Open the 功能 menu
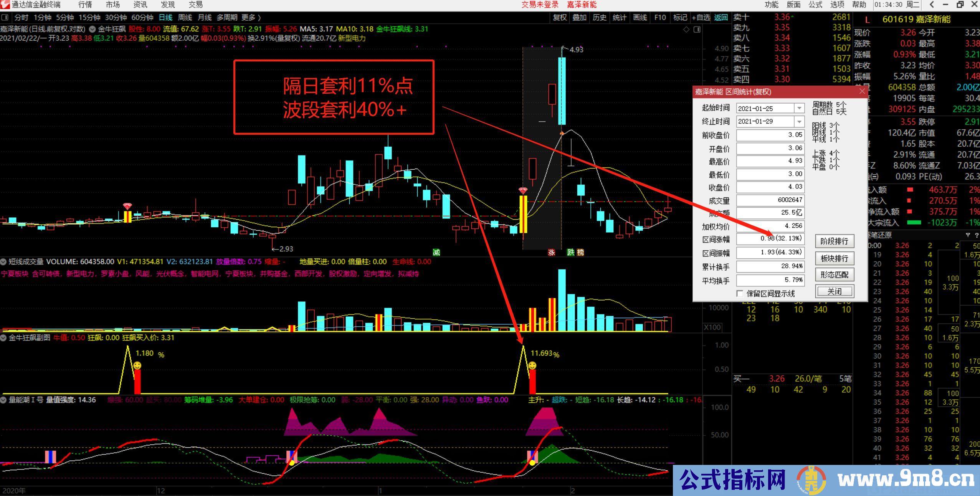Screen dimensions: 980x496 (x=772, y=5)
